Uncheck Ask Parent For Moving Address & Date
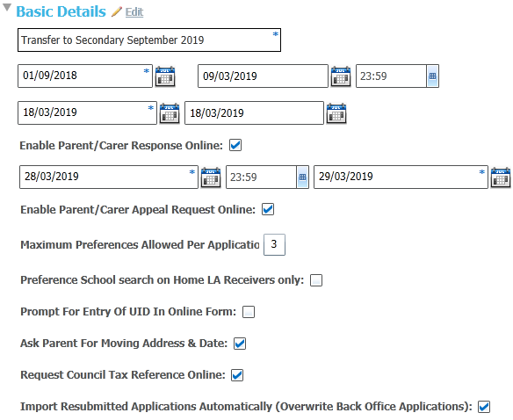The width and height of the screenshot is (513, 420). point(240,344)
